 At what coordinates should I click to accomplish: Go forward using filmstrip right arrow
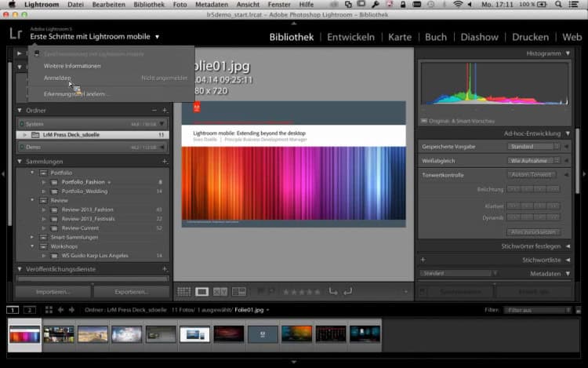pyautogui.click(x=71, y=310)
